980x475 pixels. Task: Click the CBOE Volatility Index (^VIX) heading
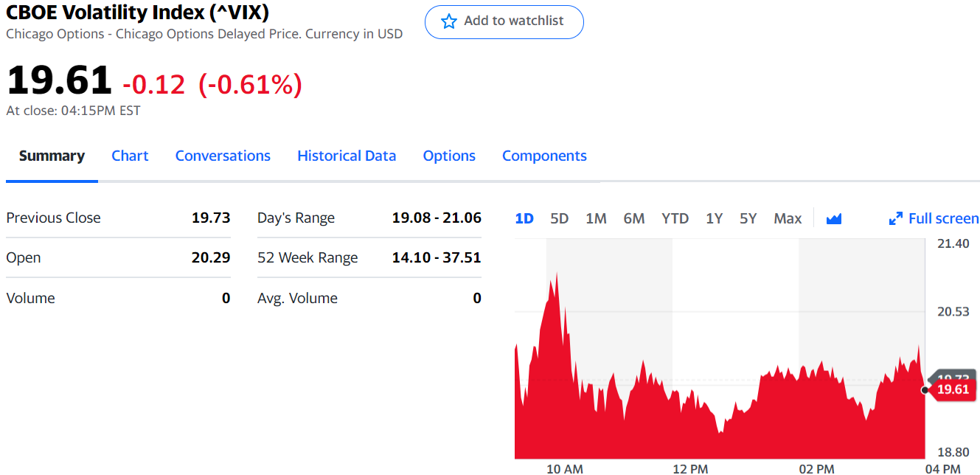point(137,13)
